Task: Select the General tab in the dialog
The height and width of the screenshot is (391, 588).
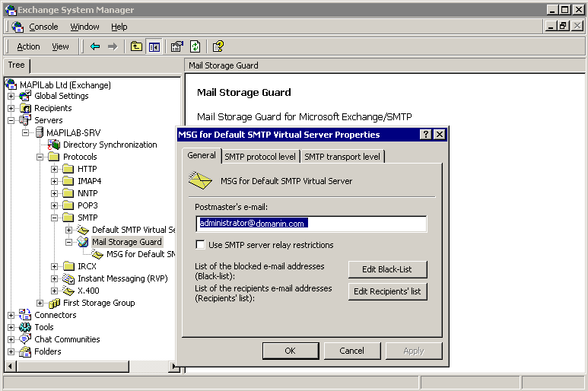Action: click(x=202, y=155)
